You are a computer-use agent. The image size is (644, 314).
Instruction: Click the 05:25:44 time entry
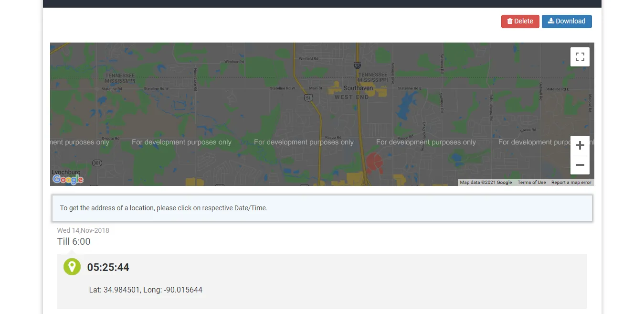(x=108, y=267)
